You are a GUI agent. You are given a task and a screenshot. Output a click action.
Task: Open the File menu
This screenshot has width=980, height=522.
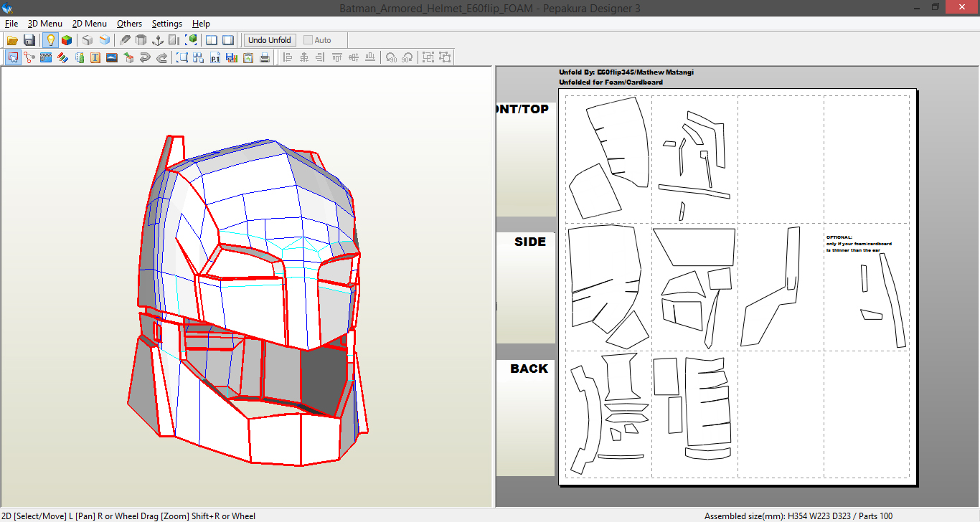pos(11,24)
